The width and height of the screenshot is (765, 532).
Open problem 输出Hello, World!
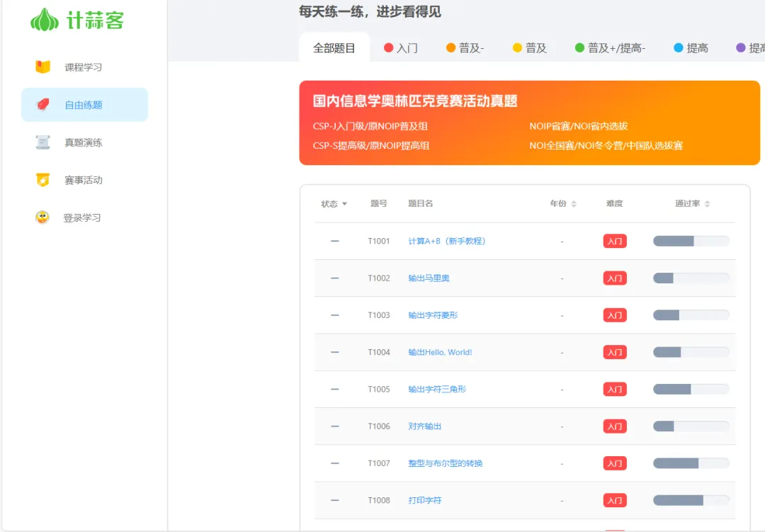pyautogui.click(x=440, y=352)
